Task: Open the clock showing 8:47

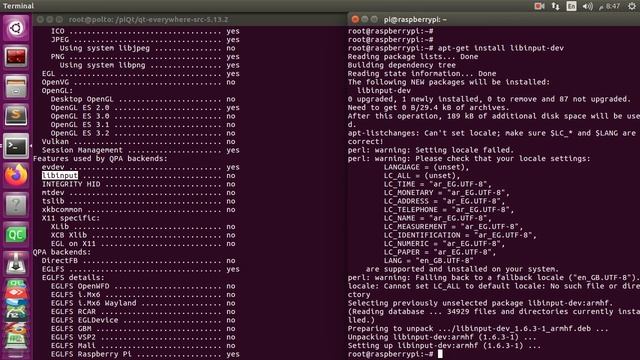Action: click(x=610, y=6)
